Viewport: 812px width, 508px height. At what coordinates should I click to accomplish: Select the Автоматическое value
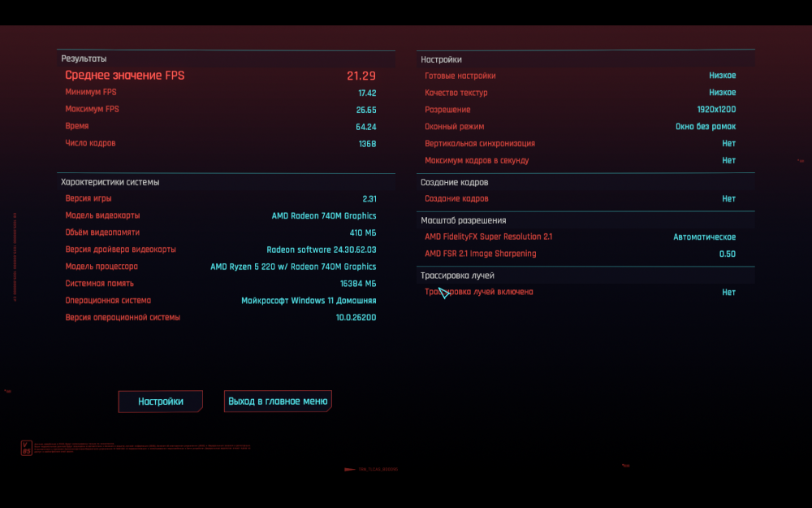(x=704, y=237)
